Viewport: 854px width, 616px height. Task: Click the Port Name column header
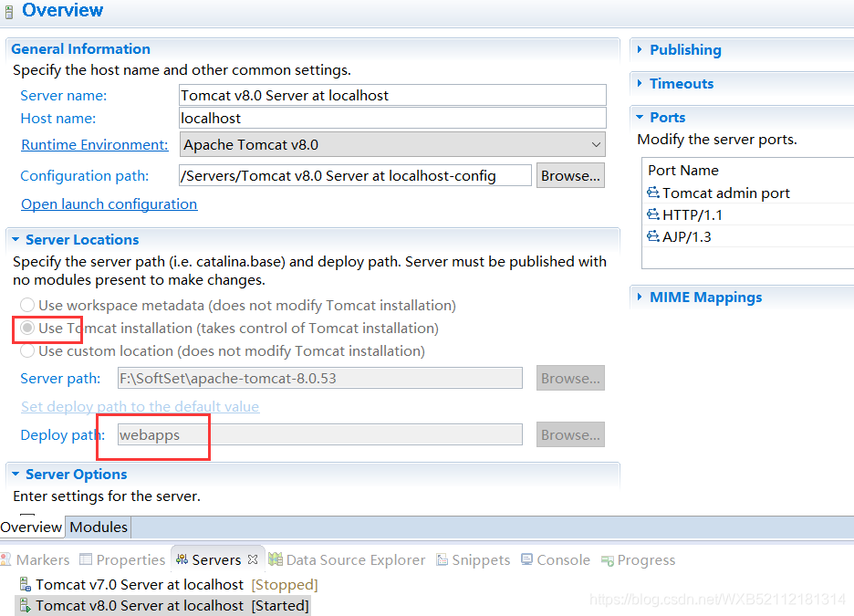tap(683, 171)
